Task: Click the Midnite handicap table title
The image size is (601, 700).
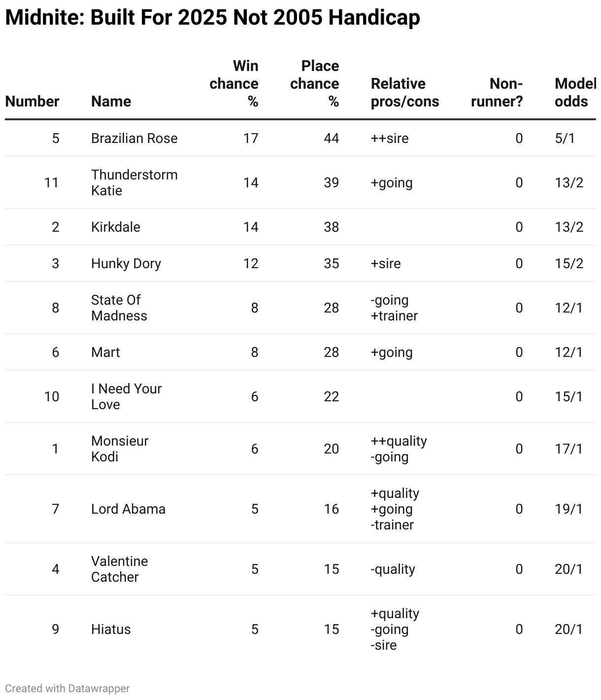Action: point(212,18)
